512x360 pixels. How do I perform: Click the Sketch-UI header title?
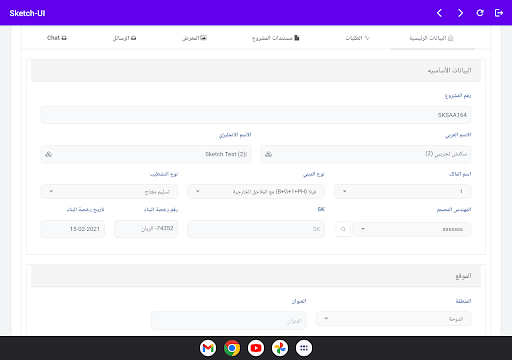[x=27, y=13]
